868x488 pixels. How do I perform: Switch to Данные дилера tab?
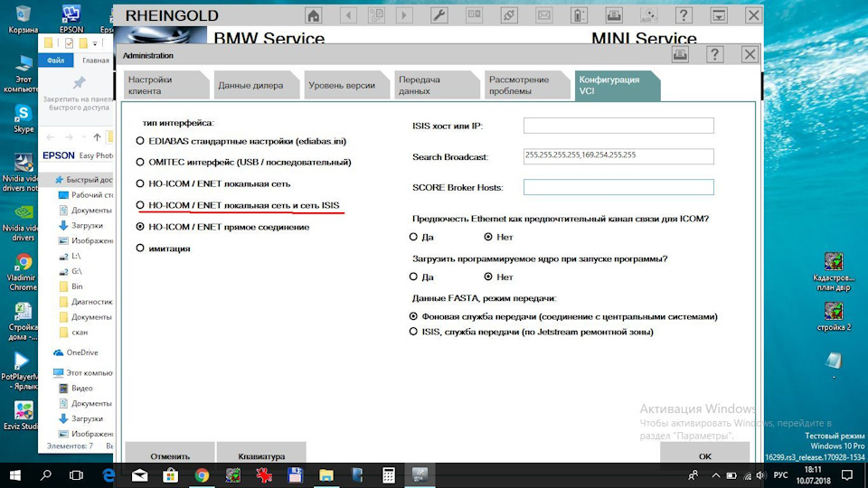(256, 85)
